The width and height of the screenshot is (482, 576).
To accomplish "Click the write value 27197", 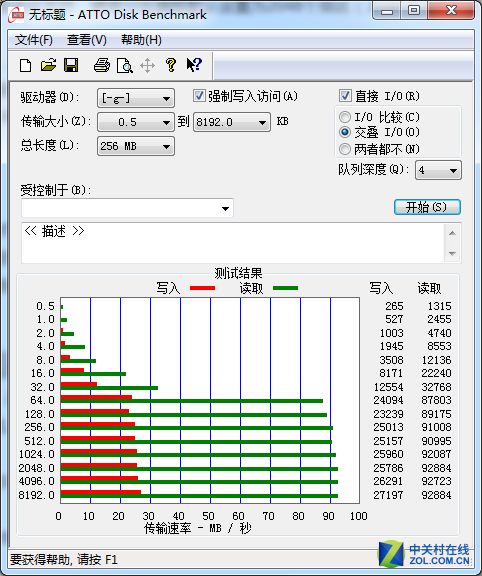I will pos(388,495).
